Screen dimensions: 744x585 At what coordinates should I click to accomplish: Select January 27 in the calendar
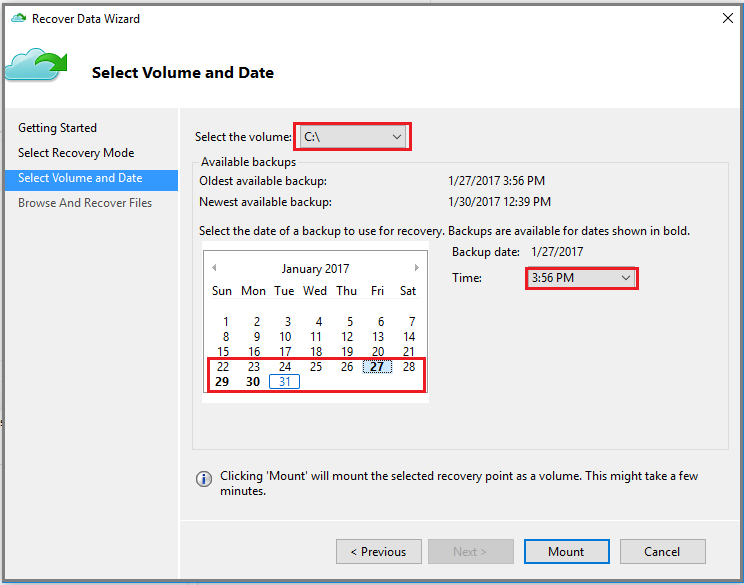377,367
